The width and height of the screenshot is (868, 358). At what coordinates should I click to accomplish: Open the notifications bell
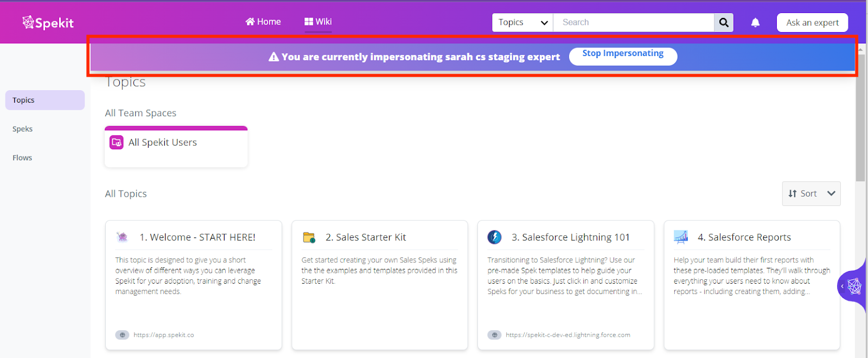755,22
